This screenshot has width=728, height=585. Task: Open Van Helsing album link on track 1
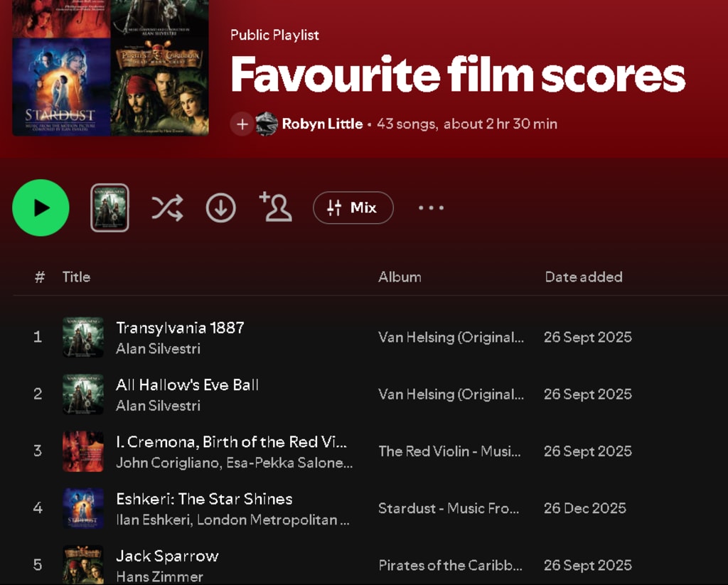click(x=451, y=337)
